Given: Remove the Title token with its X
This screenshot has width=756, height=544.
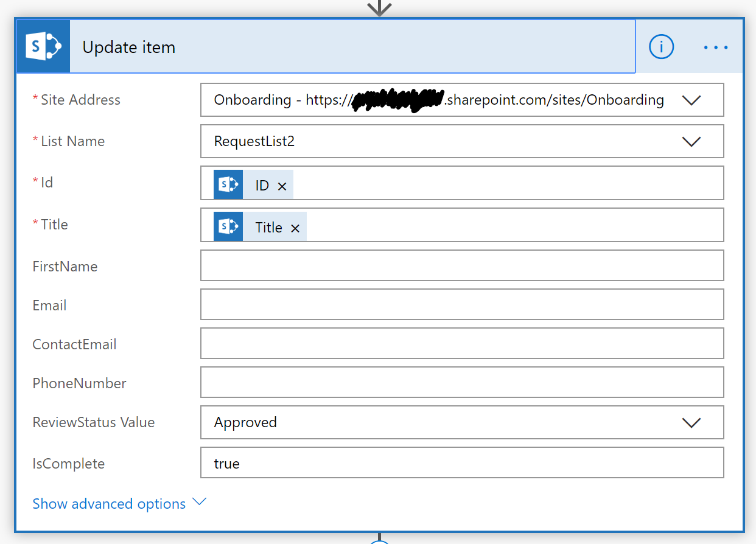Looking at the screenshot, I should coord(295,228).
